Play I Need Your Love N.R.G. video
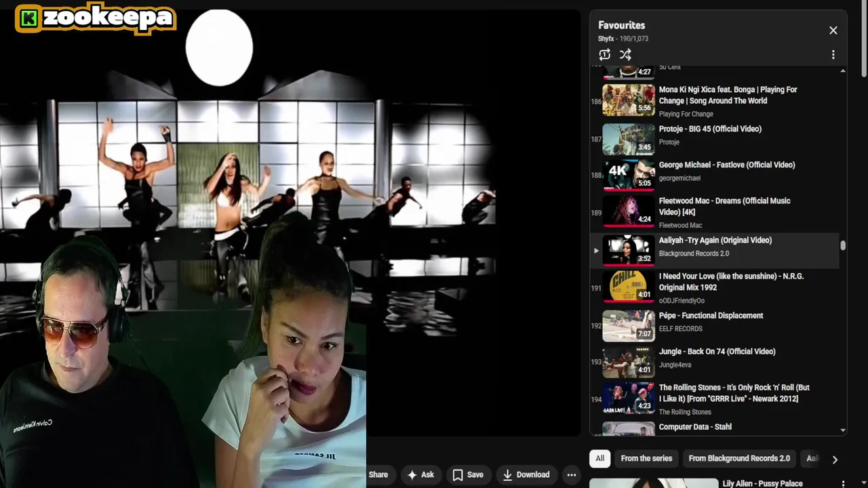The image size is (868, 488). pos(731,281)
